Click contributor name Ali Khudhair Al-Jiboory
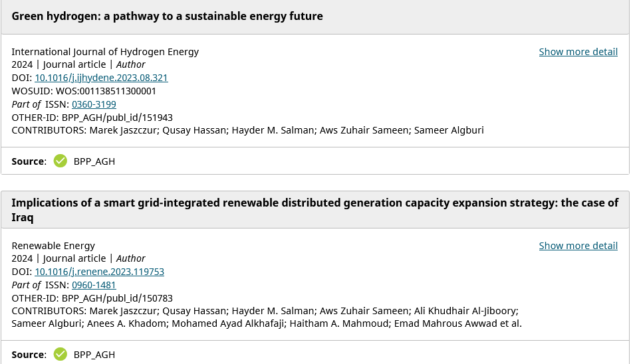 pyautogui.click(x=466, y=311)
